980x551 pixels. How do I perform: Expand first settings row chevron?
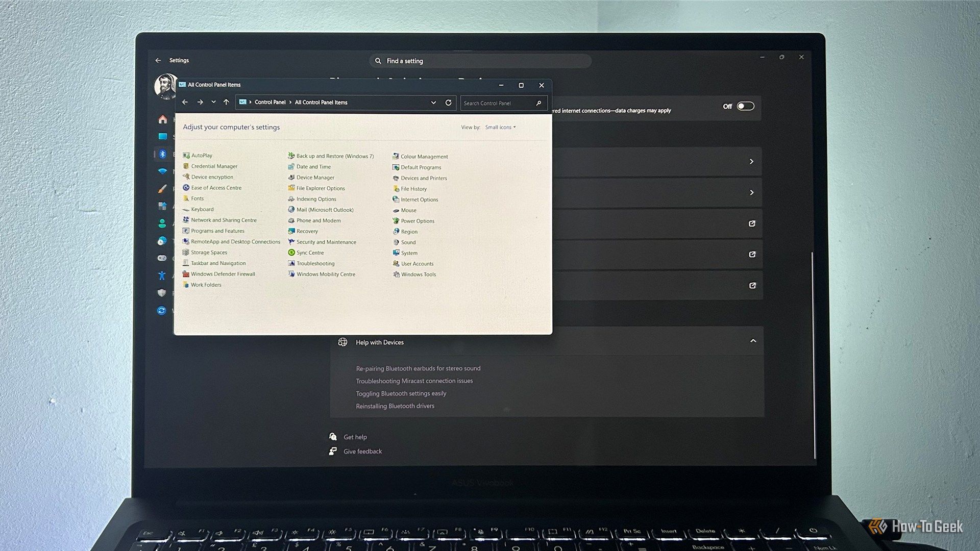[x=751, y=162]
